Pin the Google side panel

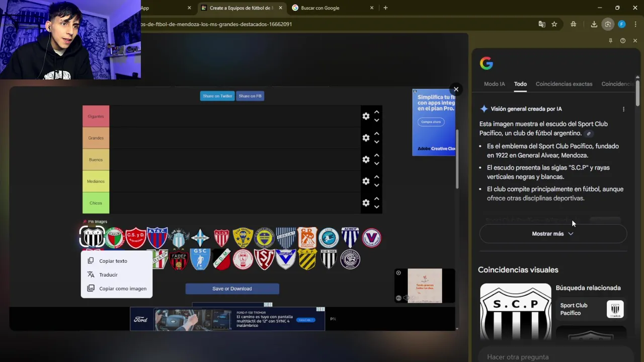tap(610, 41)
